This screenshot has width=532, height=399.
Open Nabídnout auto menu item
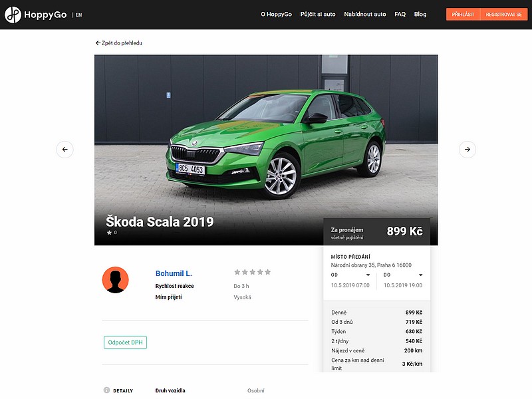pyautogui.click(x=365, y=14)
